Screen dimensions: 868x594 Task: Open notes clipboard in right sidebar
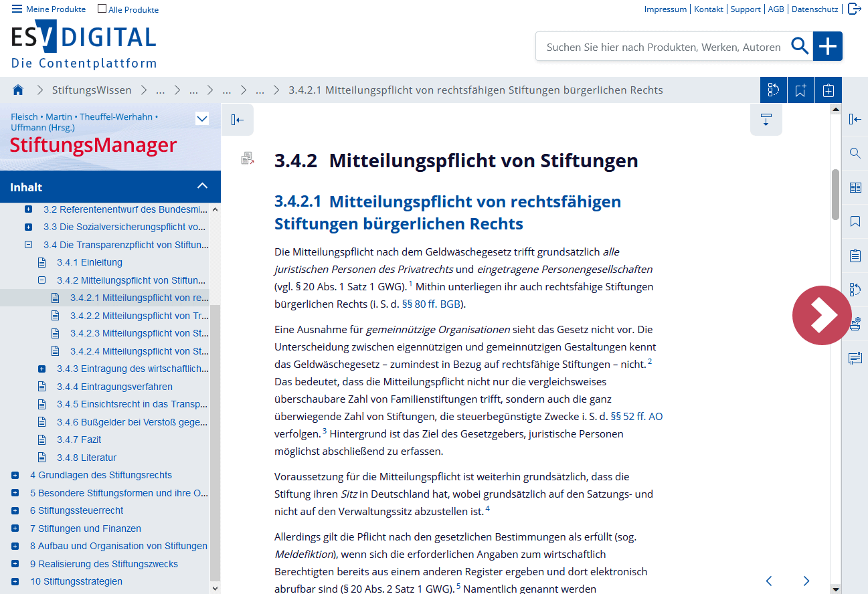(x=855, y=256)
